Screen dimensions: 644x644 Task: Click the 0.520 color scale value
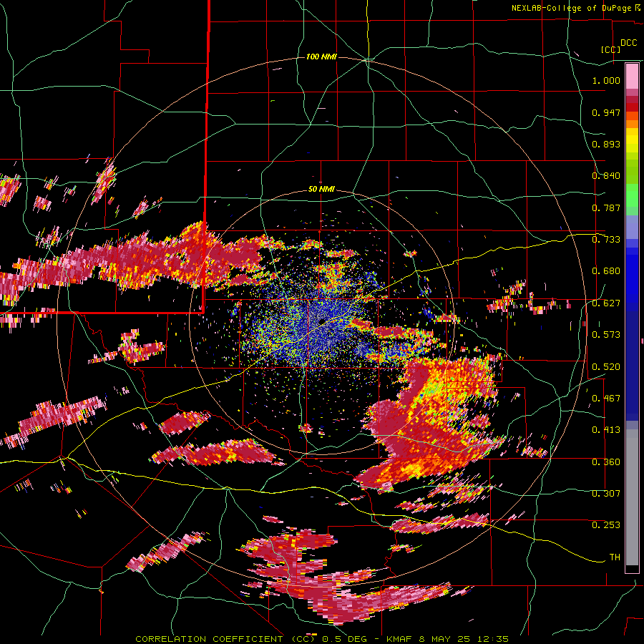(x=606, y=367)
